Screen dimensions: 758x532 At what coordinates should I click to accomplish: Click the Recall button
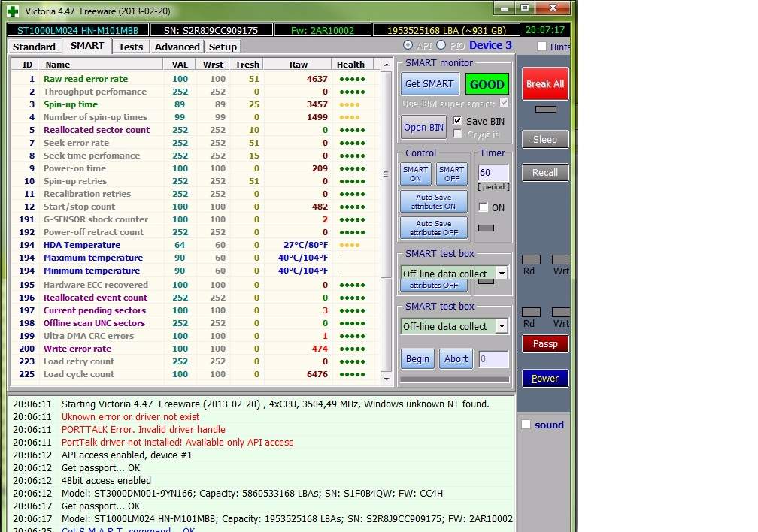(545, 173)
